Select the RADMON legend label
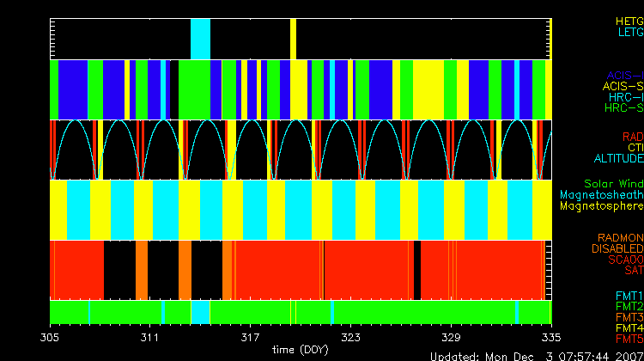 [621, 238]
